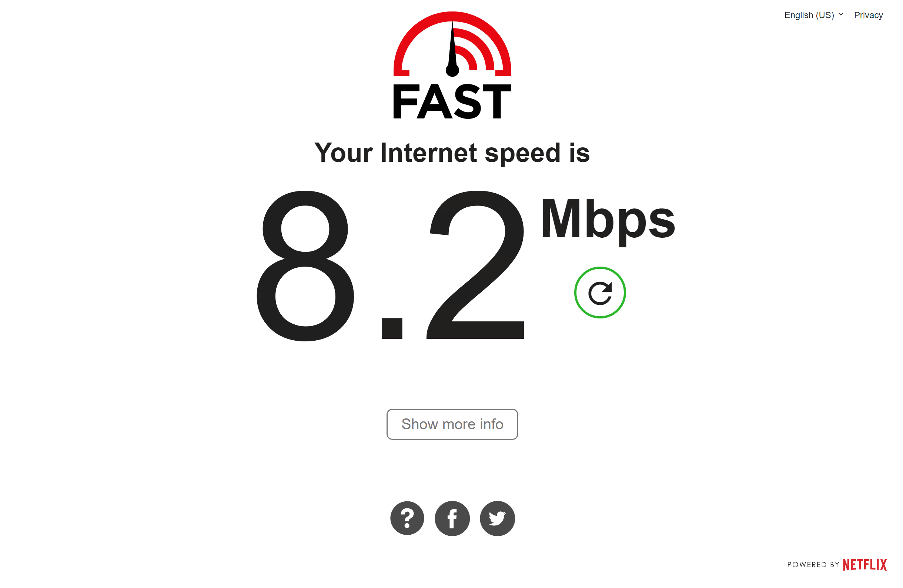Click the Show more info button
The image size is (903, 588).
[452, 424]
